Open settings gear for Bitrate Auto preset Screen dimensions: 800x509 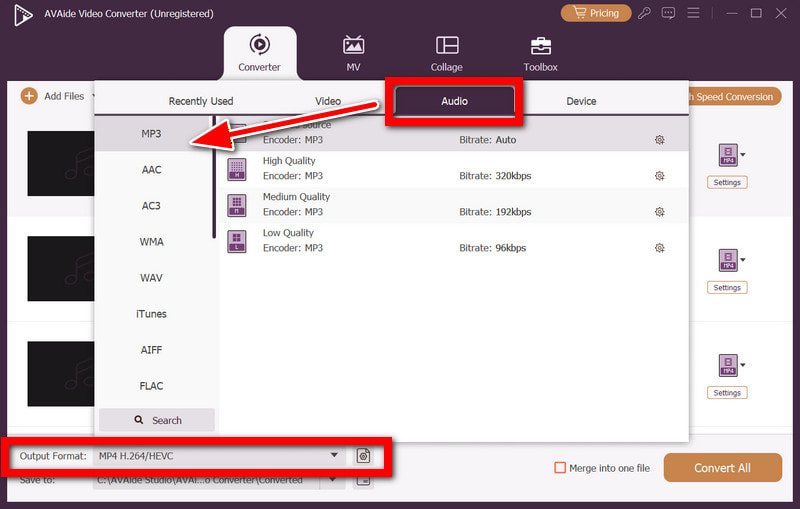[x=659, y=140]
